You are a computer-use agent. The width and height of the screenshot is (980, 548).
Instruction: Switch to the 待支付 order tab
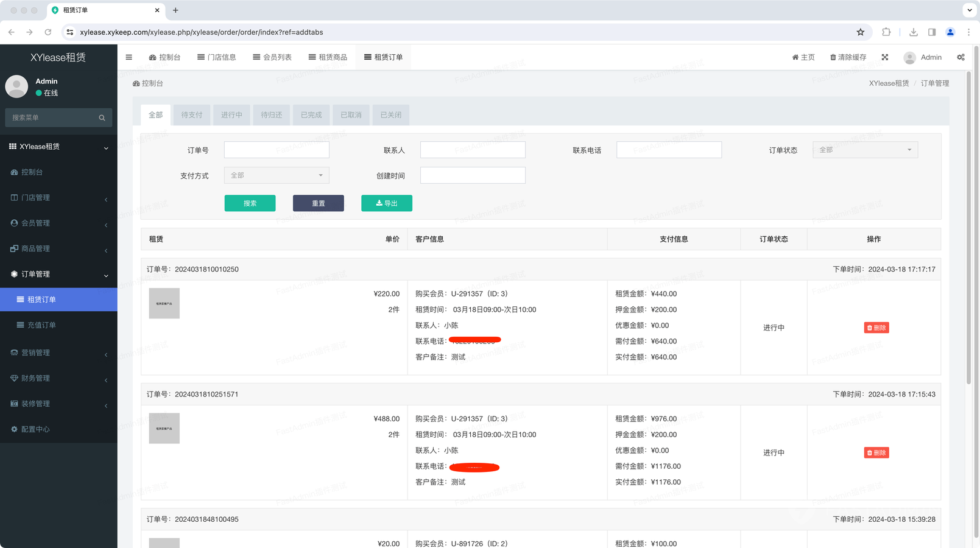(x=191, y=115)
